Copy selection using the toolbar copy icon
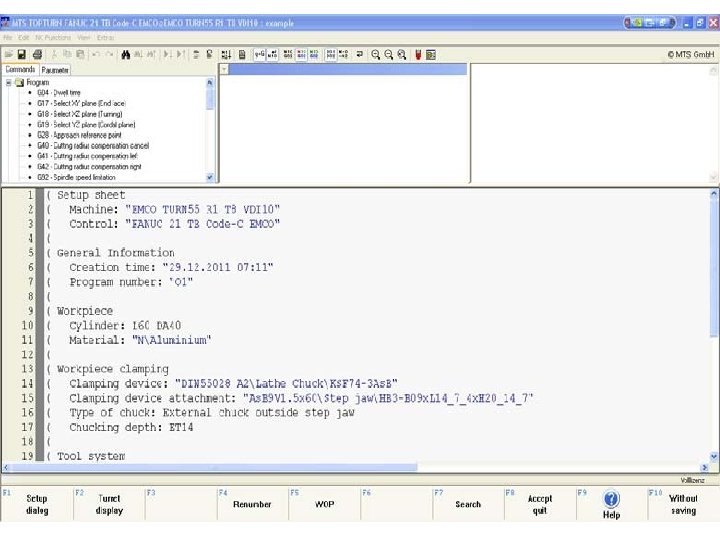 point(67,55)
